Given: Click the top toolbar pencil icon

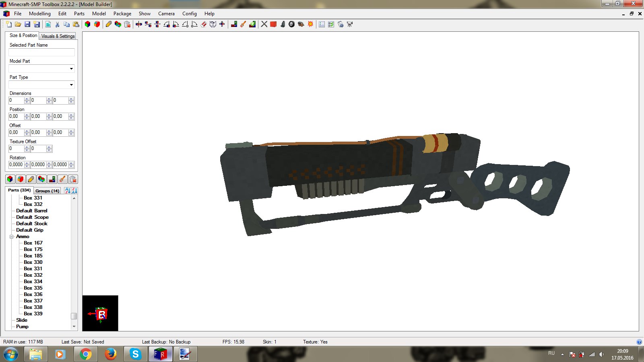Looking at the screenshot, I should [108, 25].
